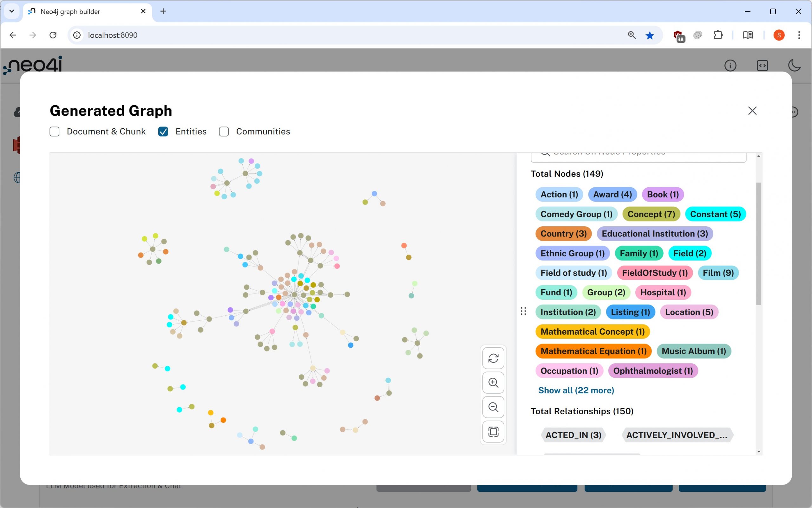
Task: Open a new browser tab
Action: [x=163, y=11]
